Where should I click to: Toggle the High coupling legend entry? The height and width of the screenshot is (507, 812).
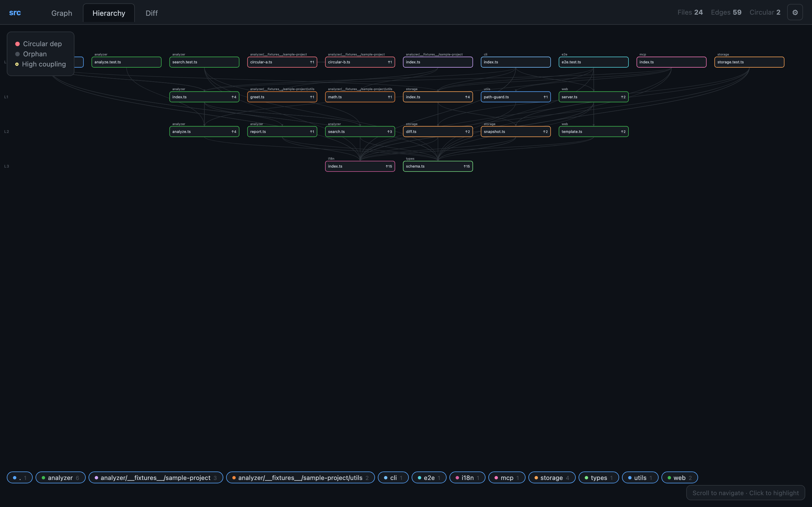[x=44, y=64]
